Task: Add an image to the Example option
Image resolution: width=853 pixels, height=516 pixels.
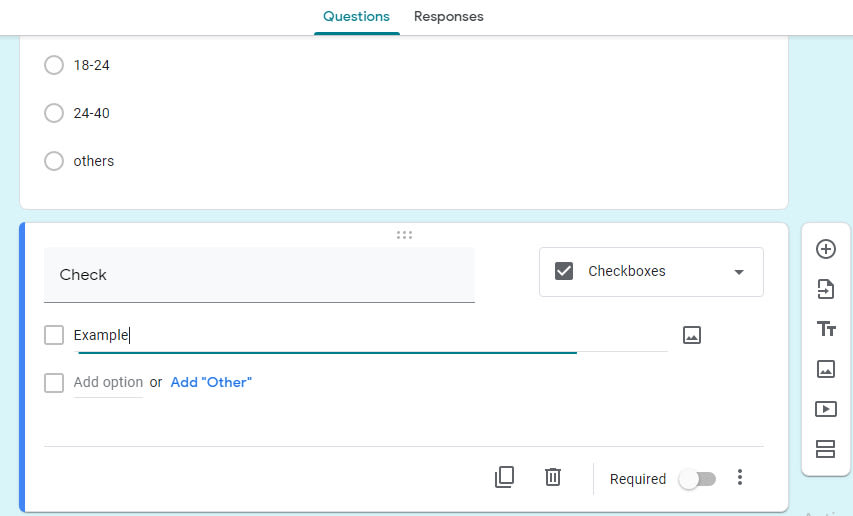Action: pos(692,335)
